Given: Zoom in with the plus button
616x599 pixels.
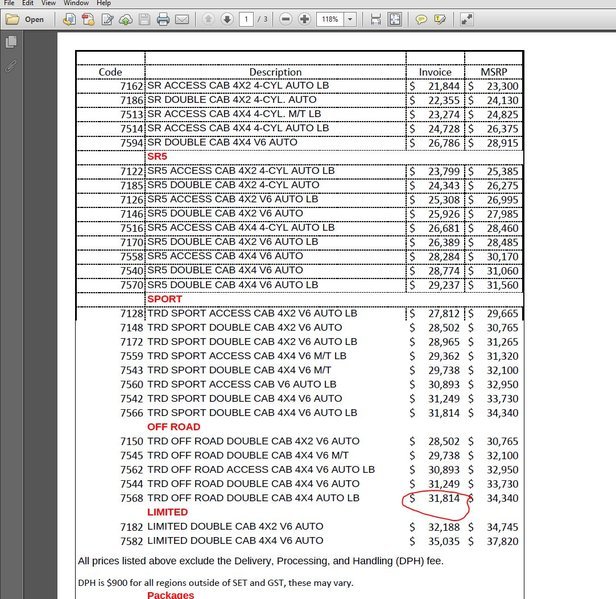Looking at the screenshot, I should click(304, 19).
